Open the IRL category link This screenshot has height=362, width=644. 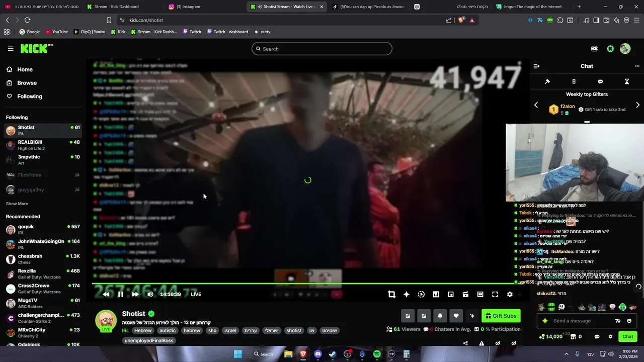click(125, 330)
